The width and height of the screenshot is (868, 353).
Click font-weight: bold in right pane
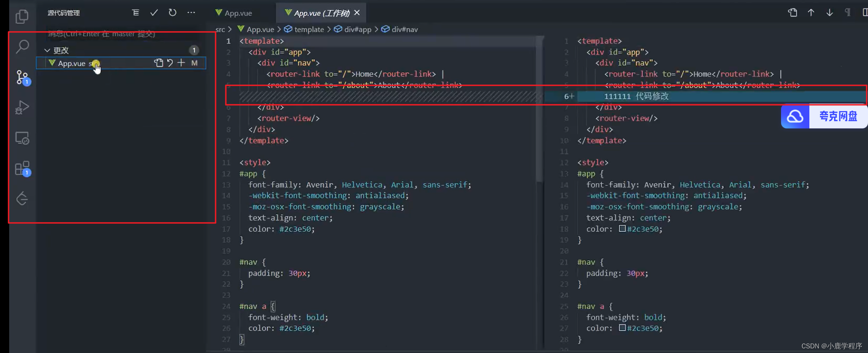[626, 317]
